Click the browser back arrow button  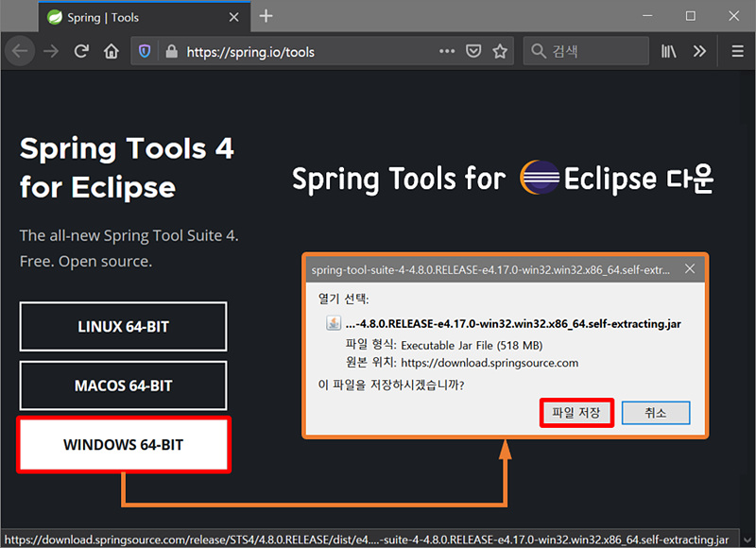click(20, 51)
